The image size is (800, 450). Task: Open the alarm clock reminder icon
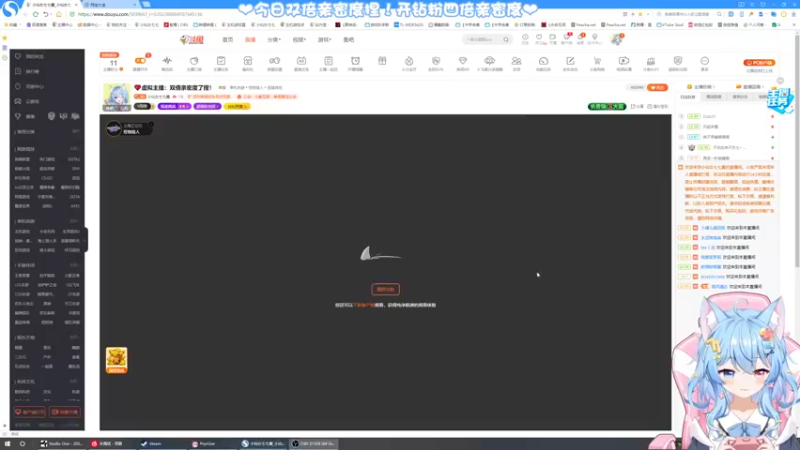[x=355, y=62]
